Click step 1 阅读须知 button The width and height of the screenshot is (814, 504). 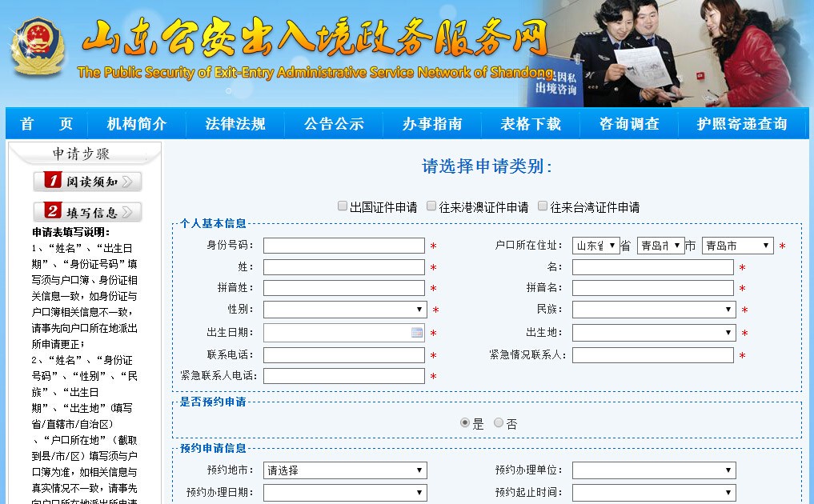pos(87,182)
